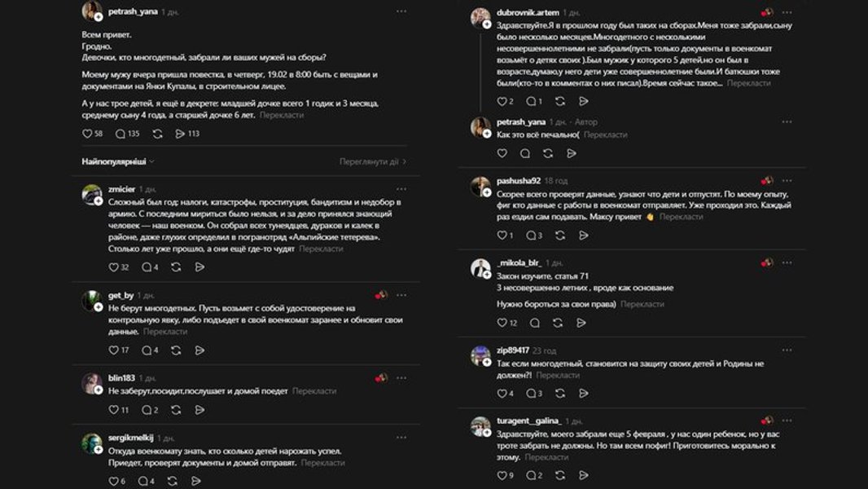This screenshot has height=489, width=868.
Task: Open the three-dot menu on dubrovnik.artem's comment
Action: pyautogui.click(x=787, y=12)
